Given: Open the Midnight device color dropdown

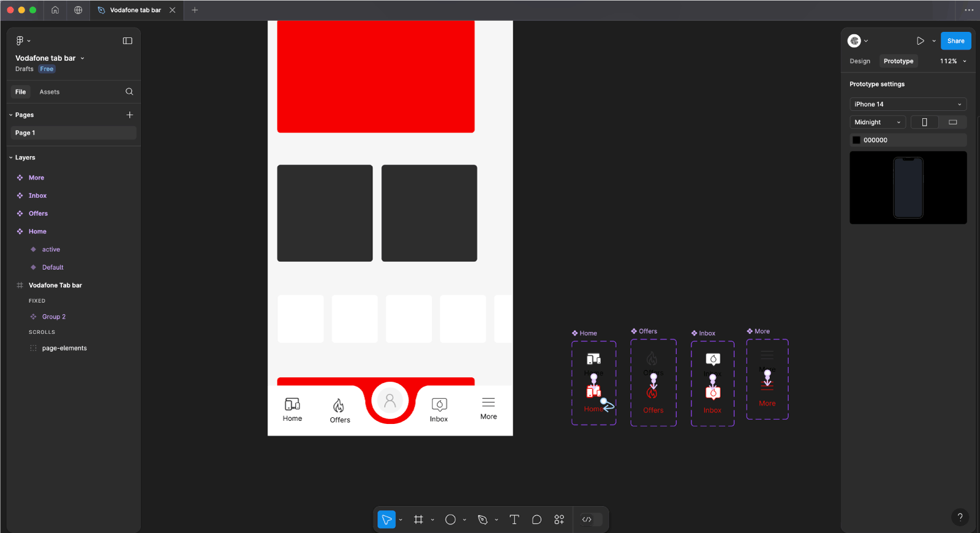Looking at the screenshot, I should (x=877, y=122).
